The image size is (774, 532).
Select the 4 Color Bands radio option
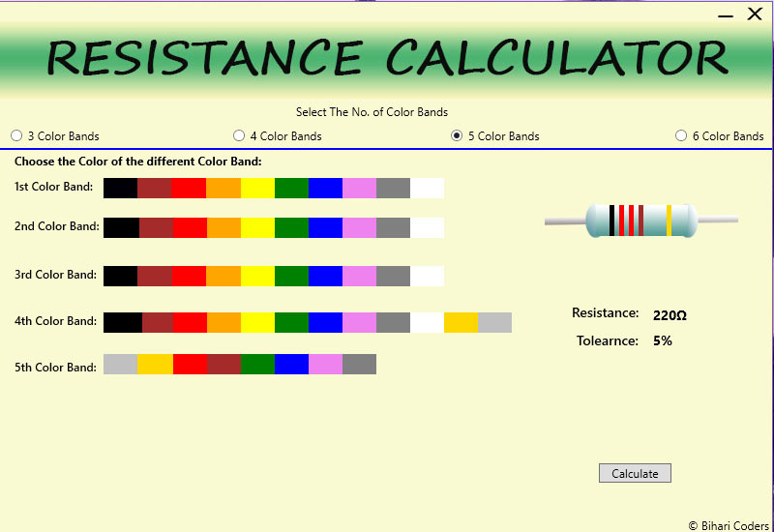(278, 135)
